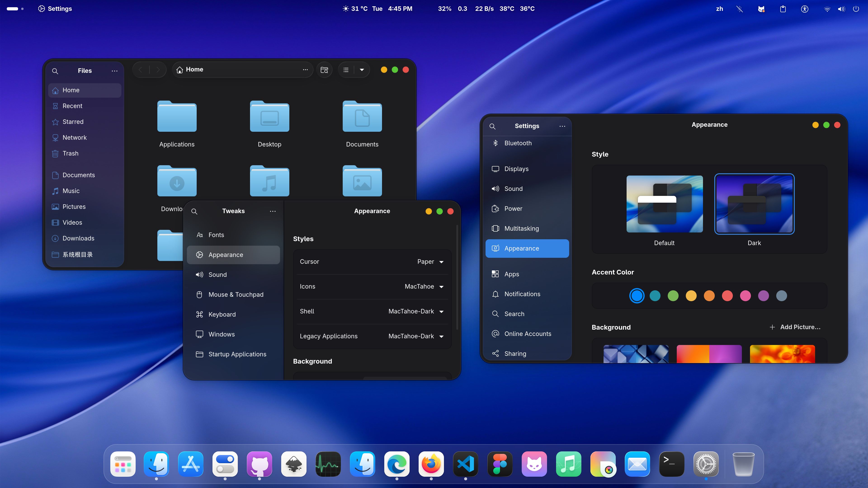Click Add Picture button
Viewport: 868px width, 488px height.
795,327
